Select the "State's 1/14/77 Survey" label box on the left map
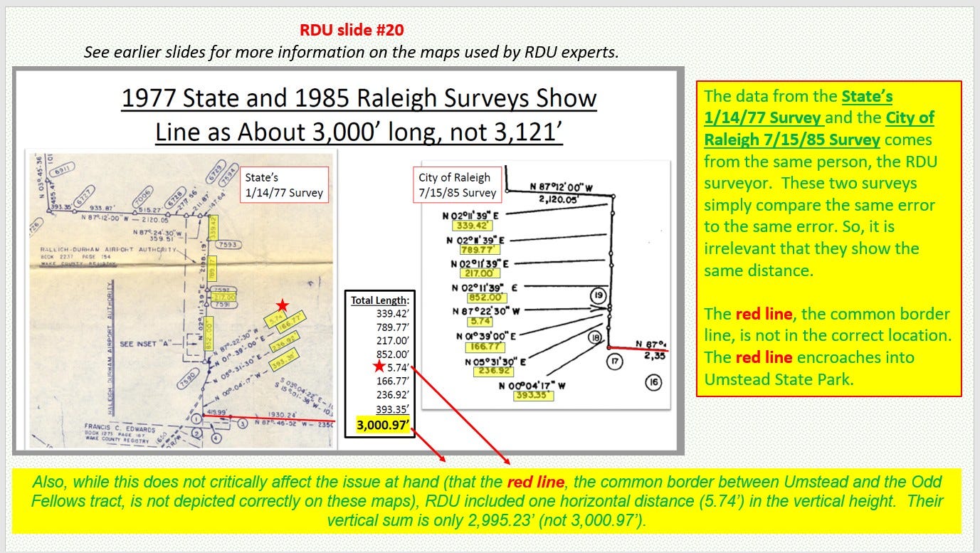This screenshot has width=980, height=553. coord(284,185)
